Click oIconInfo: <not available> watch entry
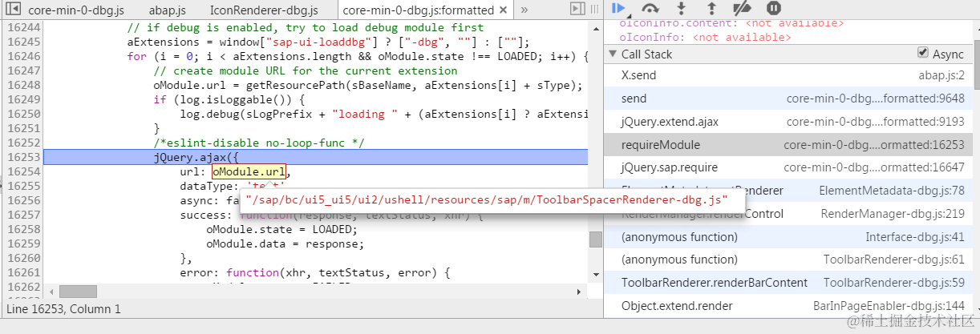Image resolution: width=980 pixels, height=334 pixels. (706, 38)
